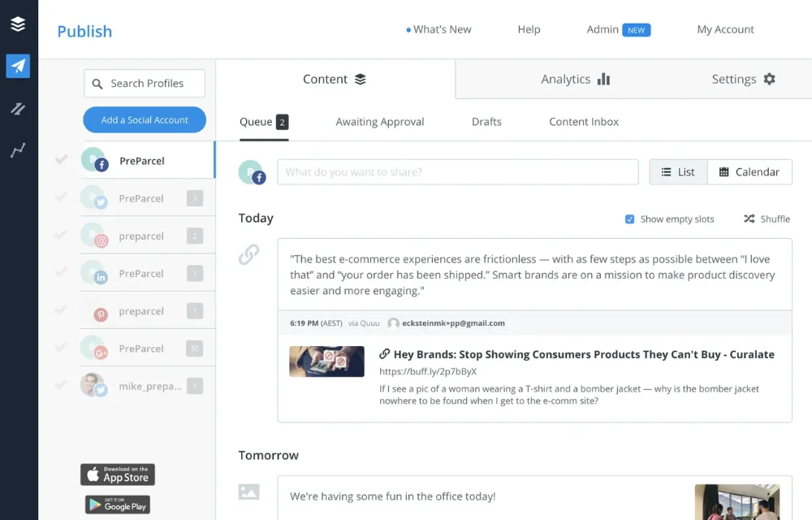Toggle the Show empty slots checkbox
This screenshot has height=520, width=812.
pyautogui.click(x=629, y=219)
